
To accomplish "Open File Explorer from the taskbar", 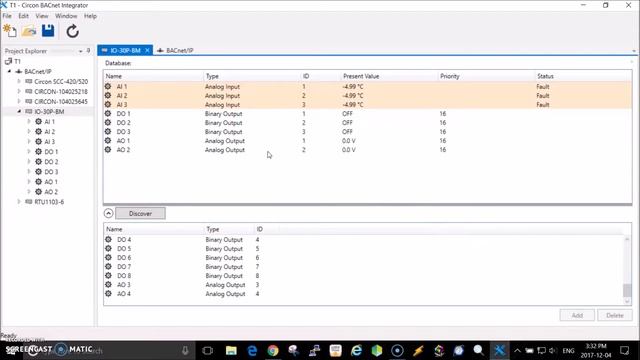I will [231, 350].
